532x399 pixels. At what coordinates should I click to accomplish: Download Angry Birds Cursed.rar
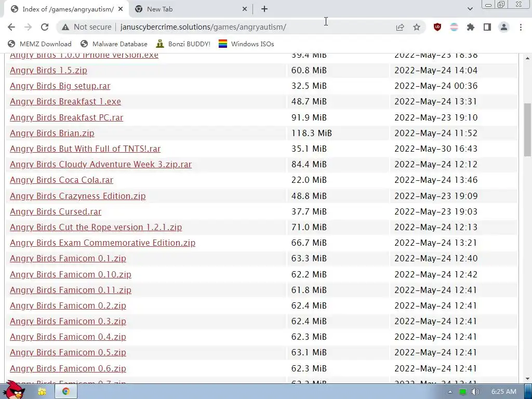[x=56, y=211]
